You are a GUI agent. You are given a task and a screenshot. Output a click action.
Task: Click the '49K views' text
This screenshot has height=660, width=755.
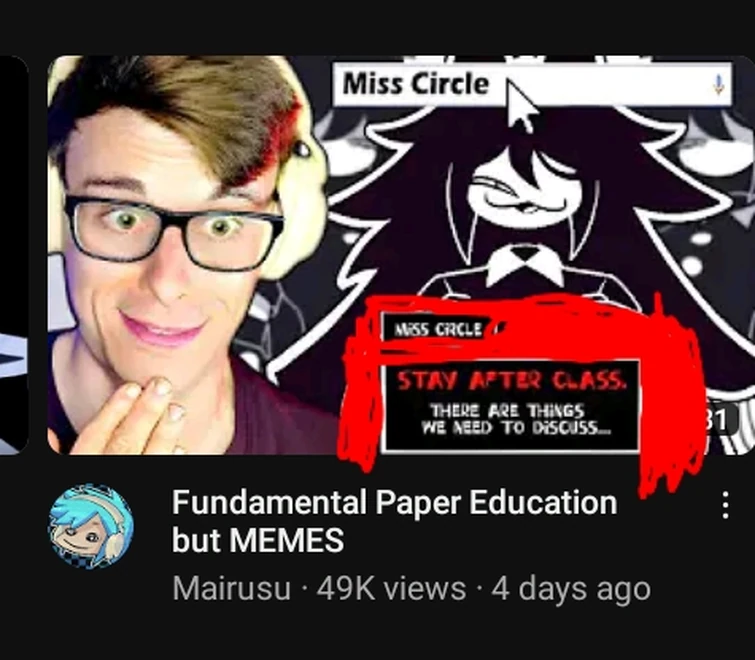[x=391, y=589]
